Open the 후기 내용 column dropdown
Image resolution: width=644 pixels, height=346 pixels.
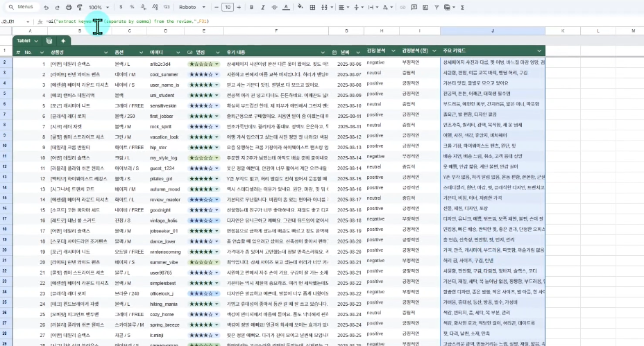point(323,53)
